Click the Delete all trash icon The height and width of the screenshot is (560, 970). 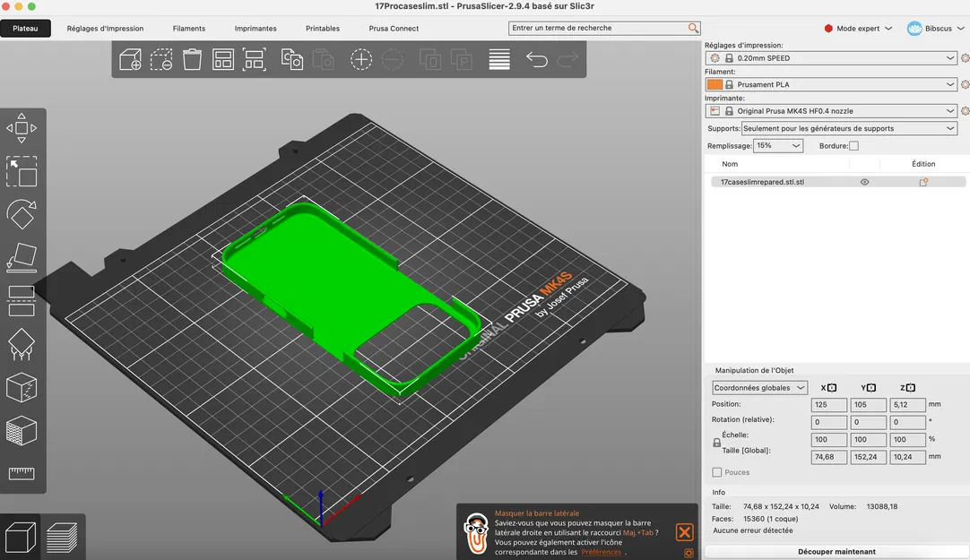pyautogui.click(x=192, y=60)
